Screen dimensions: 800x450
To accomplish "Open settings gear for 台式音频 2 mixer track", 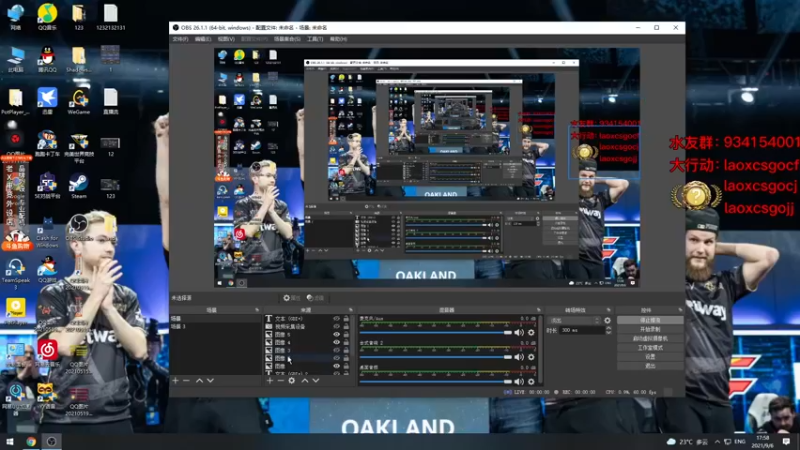I will coord(531,357).
